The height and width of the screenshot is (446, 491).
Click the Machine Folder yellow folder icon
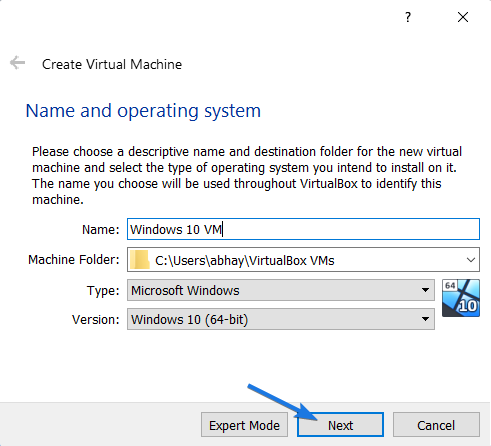click(x=139, y=260)
